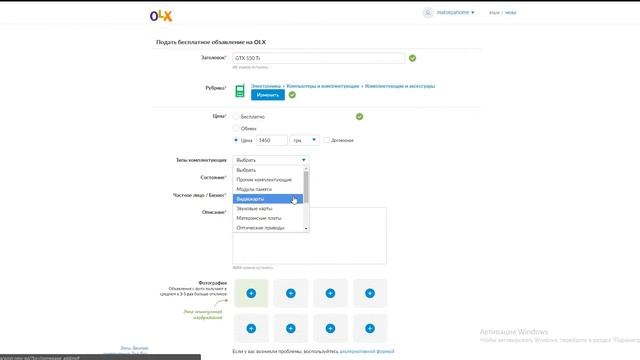Add photo in first slot of bottom row

(x=251, y=328)
